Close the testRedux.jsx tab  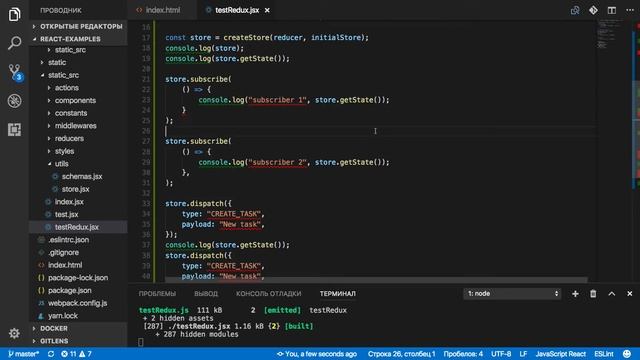point(267,10)
